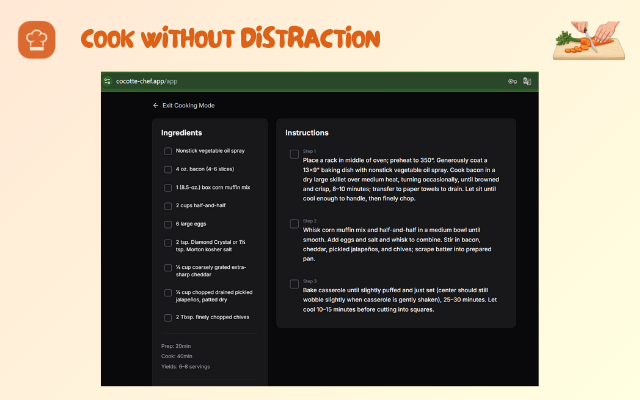
Task: Check the extra-sharp cheddar ingredient
Action: click(168, 268)
